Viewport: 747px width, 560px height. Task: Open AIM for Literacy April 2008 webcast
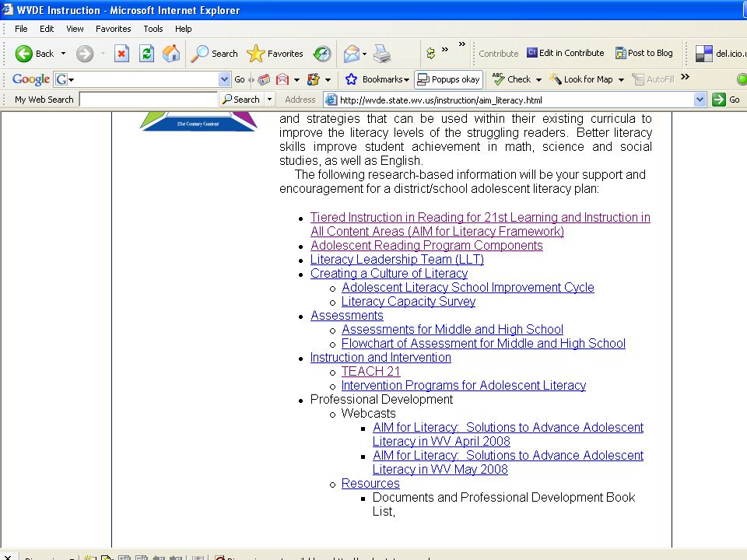coord(508,434)
